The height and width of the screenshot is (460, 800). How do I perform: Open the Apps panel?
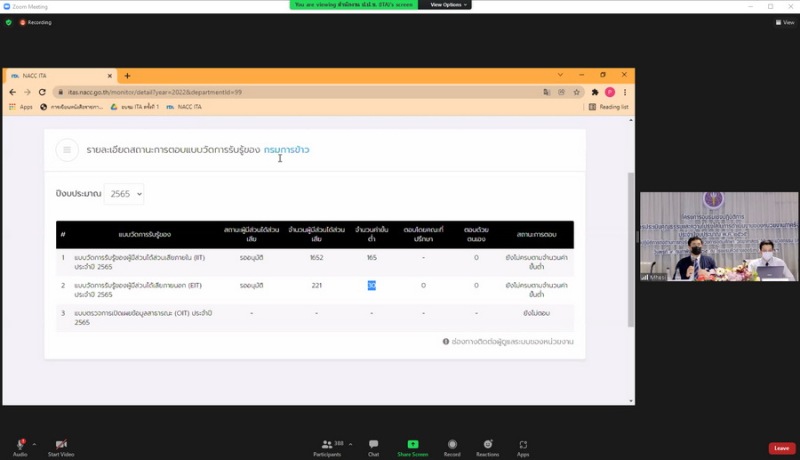click(523, 444)
